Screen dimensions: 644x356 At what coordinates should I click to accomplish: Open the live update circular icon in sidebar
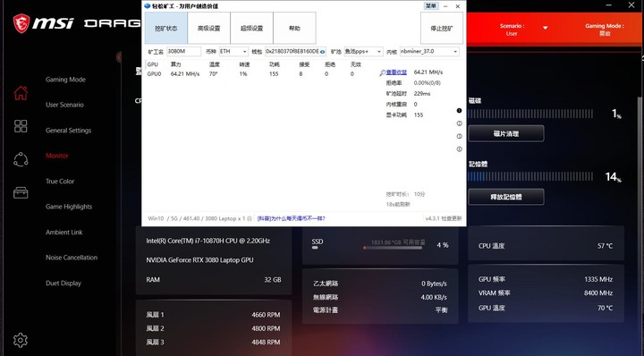pyautogui.click(x=21, y=159)
